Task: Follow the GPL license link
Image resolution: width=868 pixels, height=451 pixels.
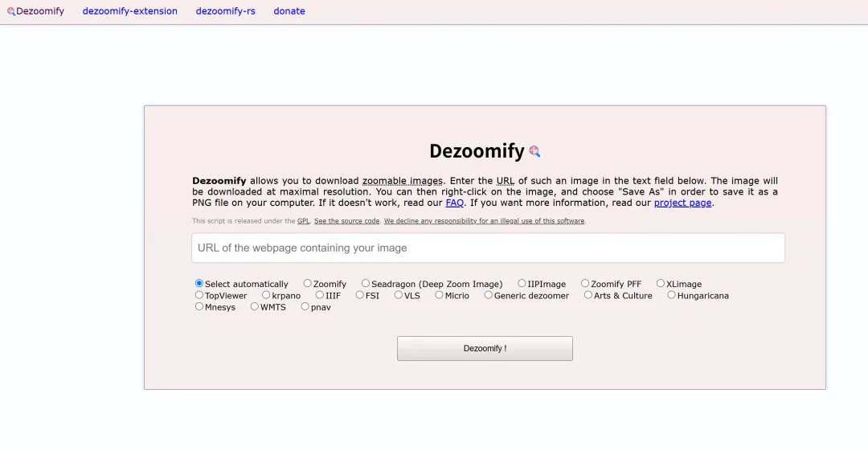Action: tap(303, 221)
